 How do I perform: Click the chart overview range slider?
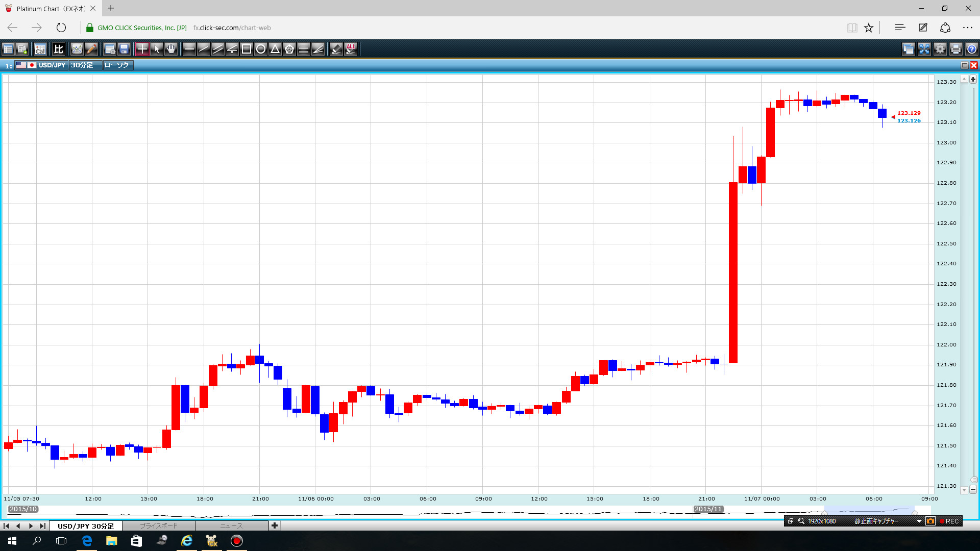(x=869, y=510)
